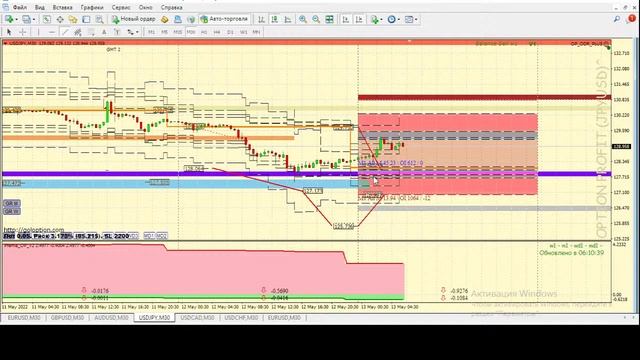Open the Сервис menu
This screenshot has height=360, width=640.
coord(121,7)
